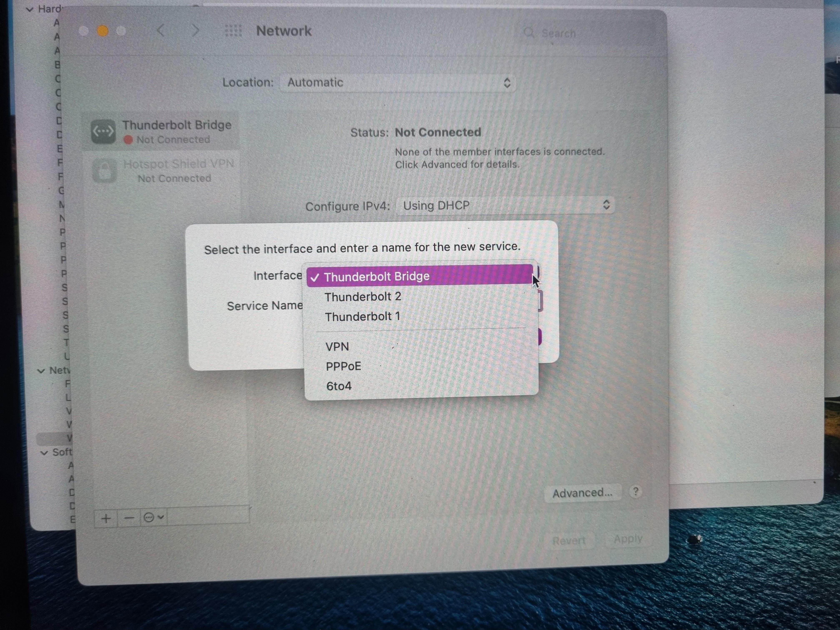The height and width of the screenshot is (630, 840).
Task: Select 6to4 from interface list
Action: click(x=339, y=386)
